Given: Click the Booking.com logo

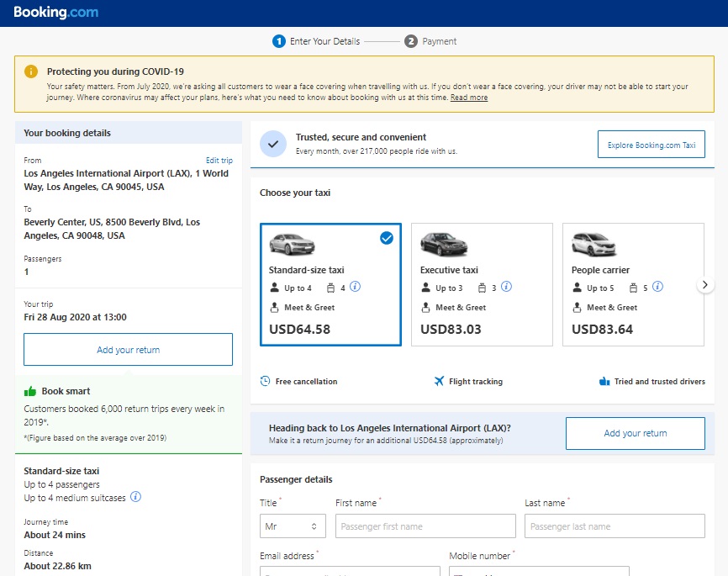Looking at the screenshot, I should pos(55,12).
